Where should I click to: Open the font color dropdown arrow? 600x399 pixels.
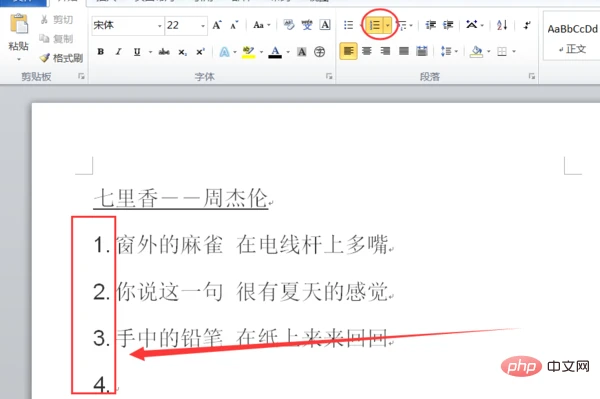coord(288,52)
